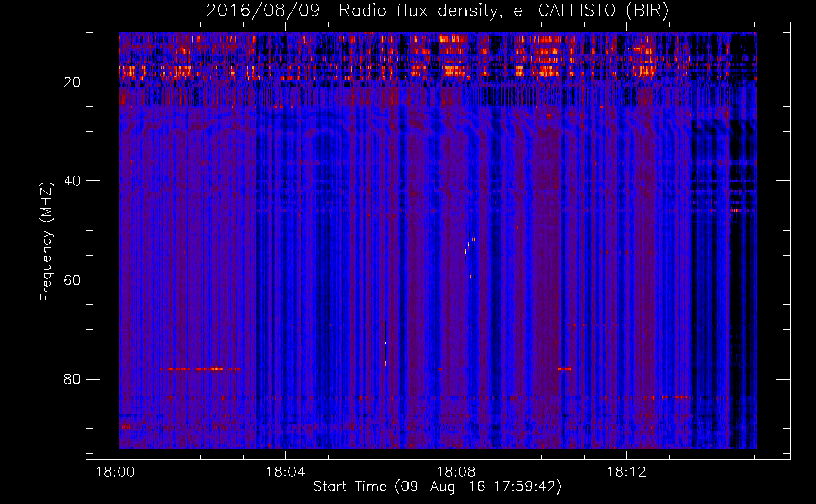Click the '18:00' time tick label
Screen dimensions: 816x504
coord(115,472)
